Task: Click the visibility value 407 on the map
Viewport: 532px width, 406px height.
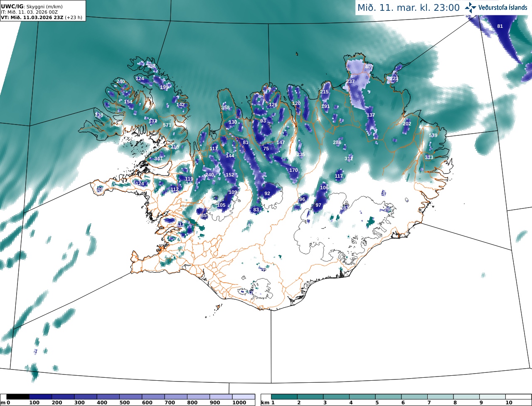Action: (x=369, y=67)
